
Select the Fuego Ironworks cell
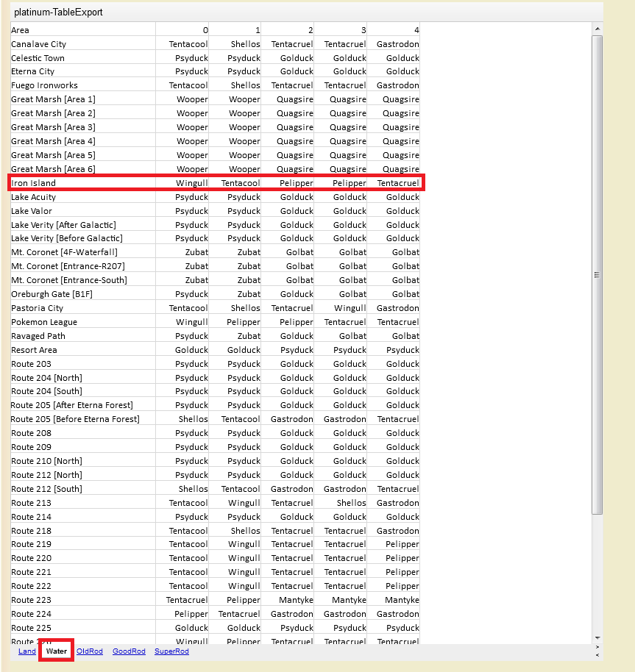(x=82, y=85)
